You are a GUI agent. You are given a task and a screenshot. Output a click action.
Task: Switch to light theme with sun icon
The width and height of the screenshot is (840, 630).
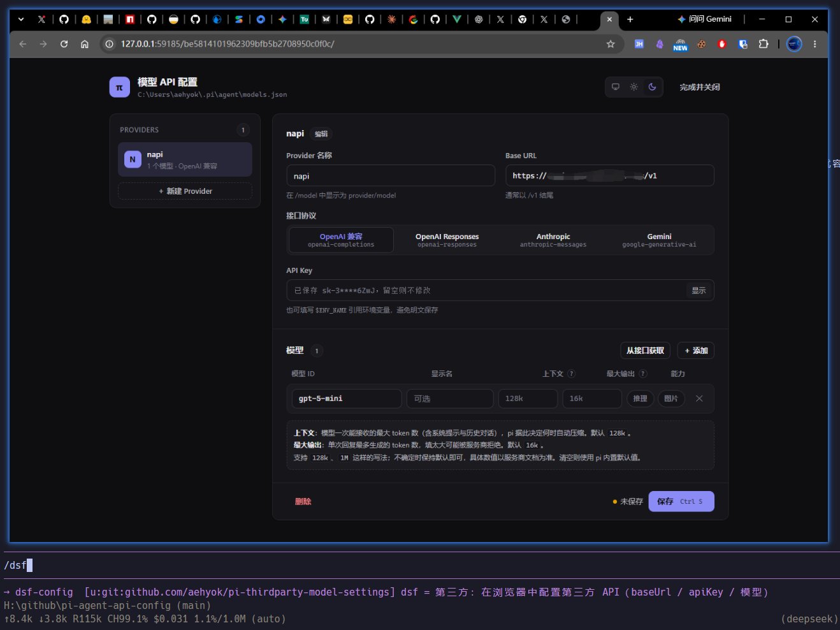[x=634, y=87]
